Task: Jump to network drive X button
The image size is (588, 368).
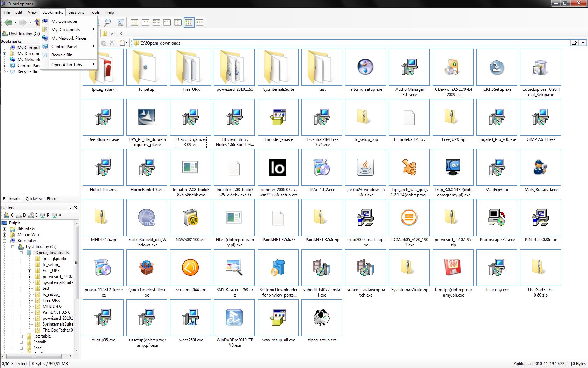Action: (x=57, y=215)
